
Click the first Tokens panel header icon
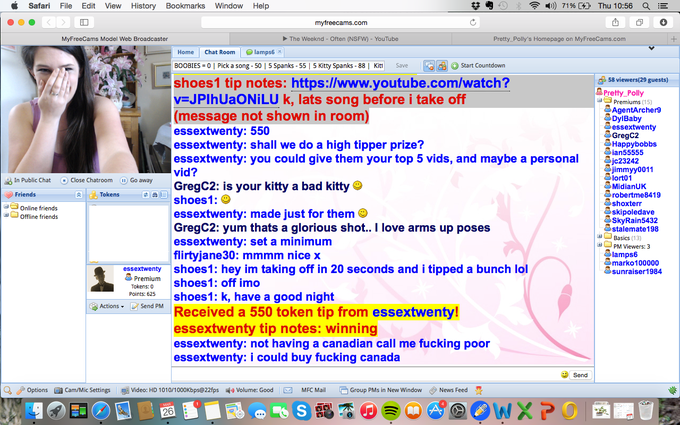[146, 195]
